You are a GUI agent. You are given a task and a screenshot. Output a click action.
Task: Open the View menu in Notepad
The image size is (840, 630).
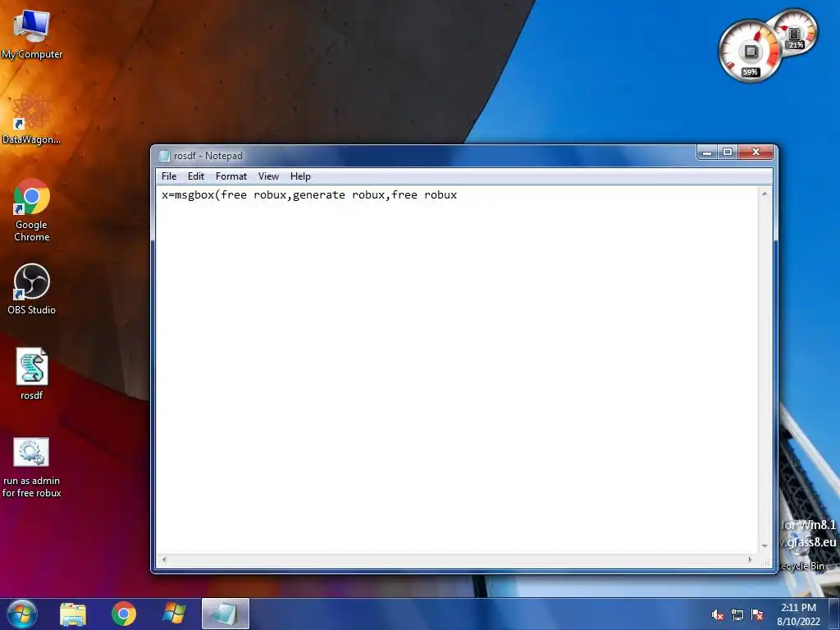pos(268,176)
